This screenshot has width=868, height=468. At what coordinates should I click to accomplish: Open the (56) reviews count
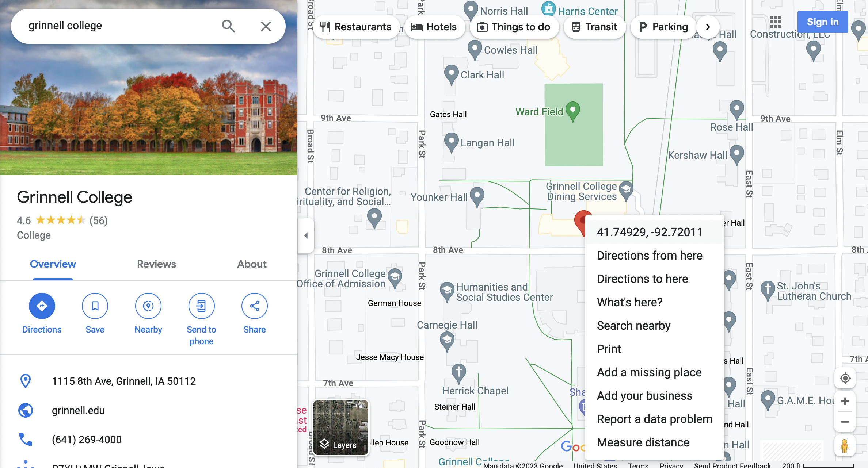pyautogui.click(x=99, y=220)
